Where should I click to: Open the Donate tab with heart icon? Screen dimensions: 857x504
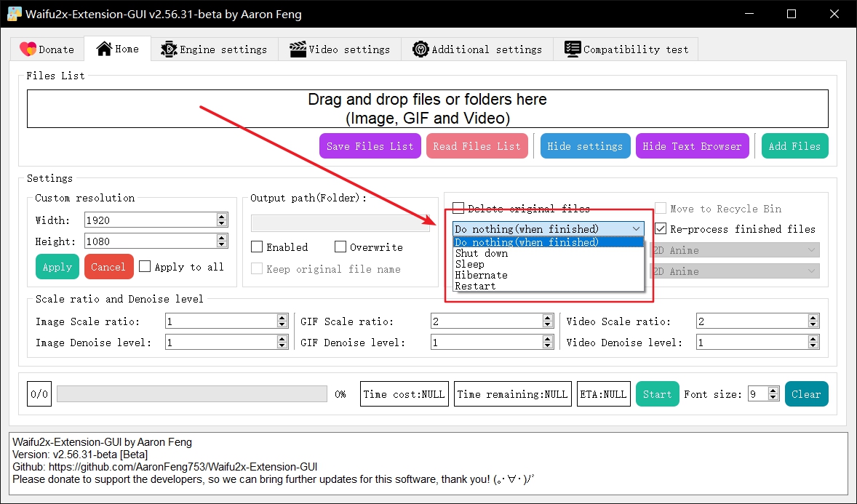coord(47,49)
